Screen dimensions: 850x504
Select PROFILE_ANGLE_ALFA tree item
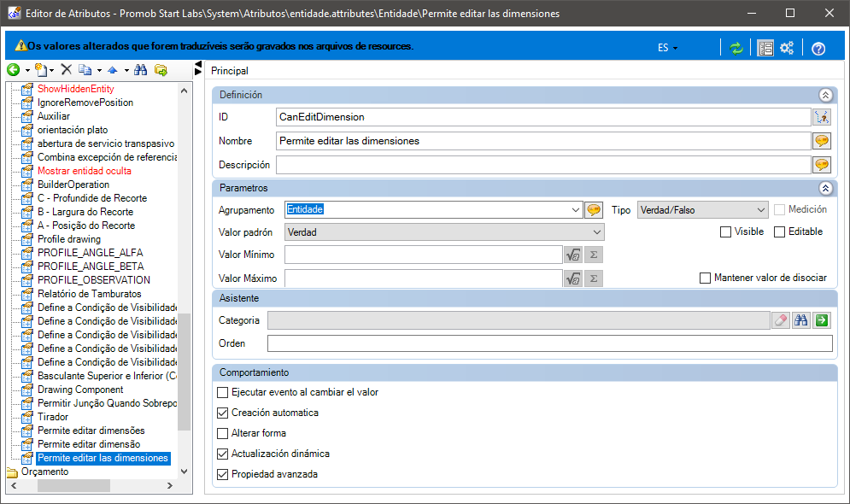coord(90,253)
